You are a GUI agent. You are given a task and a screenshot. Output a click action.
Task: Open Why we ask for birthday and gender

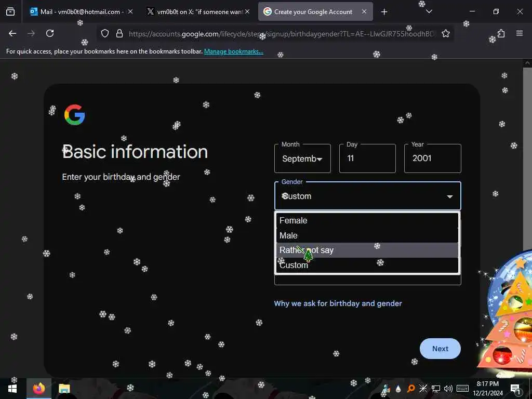[x=338, y=303]
